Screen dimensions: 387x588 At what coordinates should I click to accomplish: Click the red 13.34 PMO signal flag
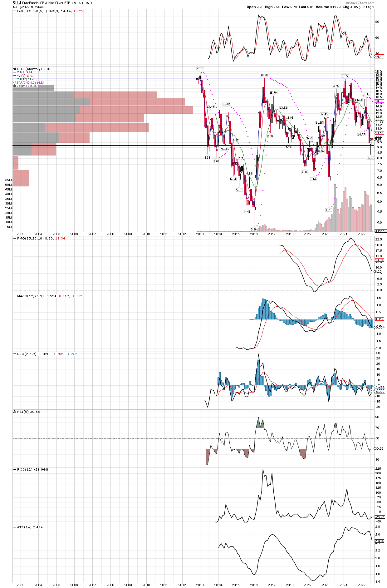(379, 260)
